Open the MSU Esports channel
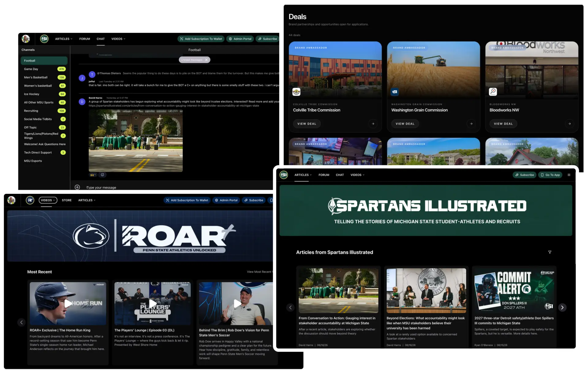This screenshot has height=373, width=588. click(44, 161)
